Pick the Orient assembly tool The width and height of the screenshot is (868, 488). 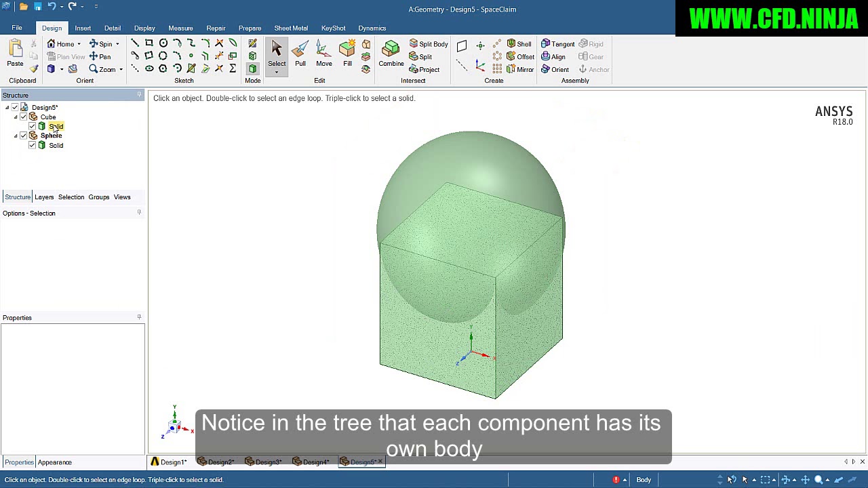tap(555, 70)
